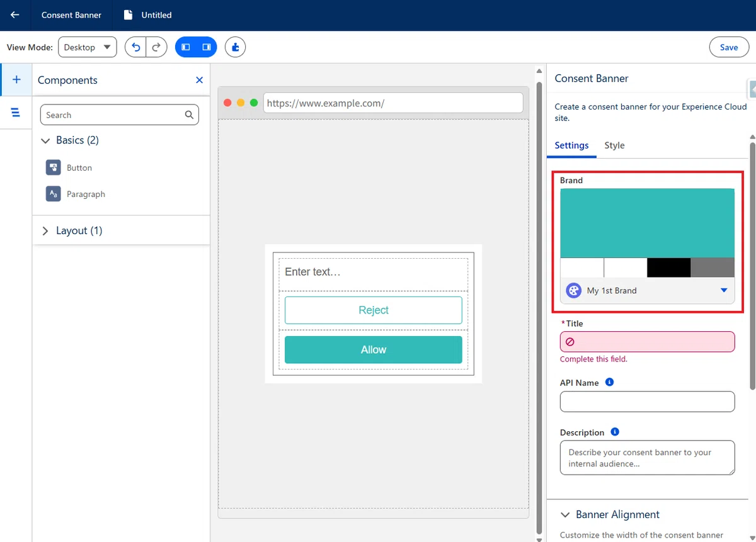Screen dimensions: 756x542
Task: Open the add components plus tab
Action: click(x=16, y=80)
